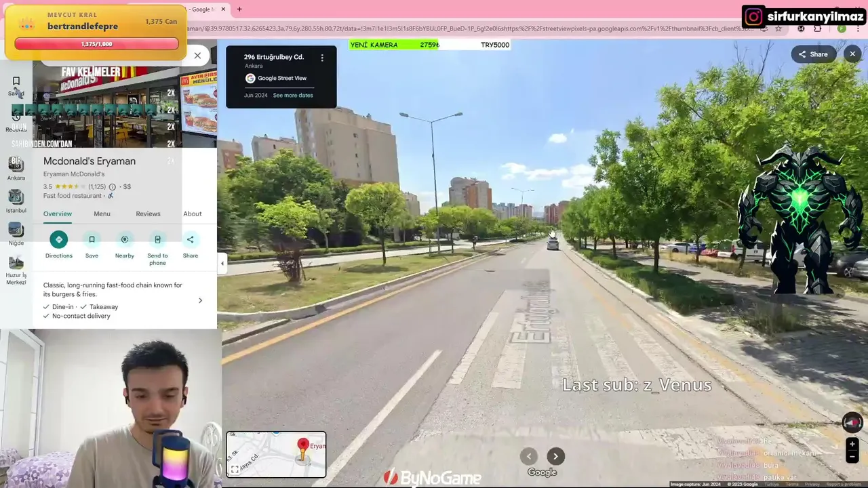Click the Terms link in footer
The width and height of the screenshot is (868, 488).
(x=792, y=484)
